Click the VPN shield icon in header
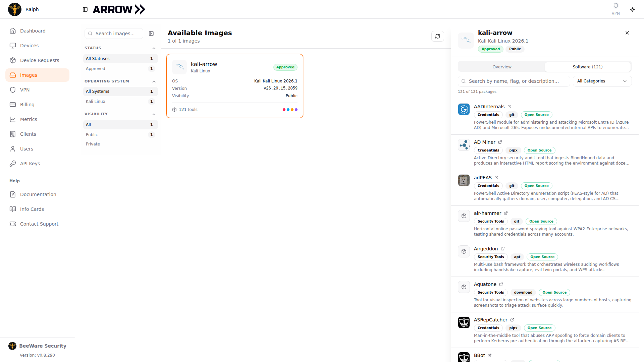Image resolution: width=644 pixels, height=362 pixels. coord(615,5)
